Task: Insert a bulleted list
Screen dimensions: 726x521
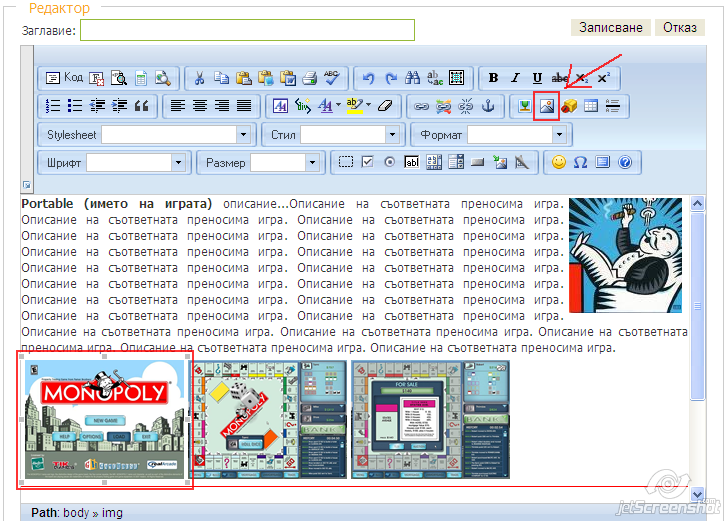Action: (x=75, y=106)
